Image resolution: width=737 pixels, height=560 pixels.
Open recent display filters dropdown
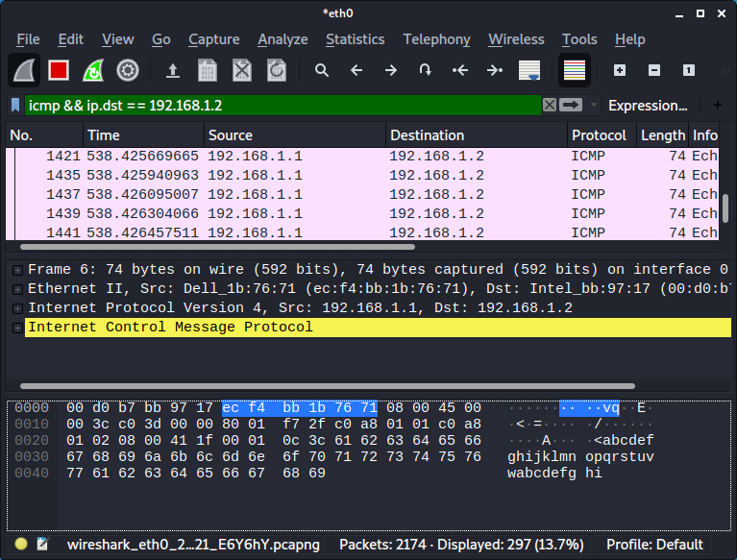point(594,105)
